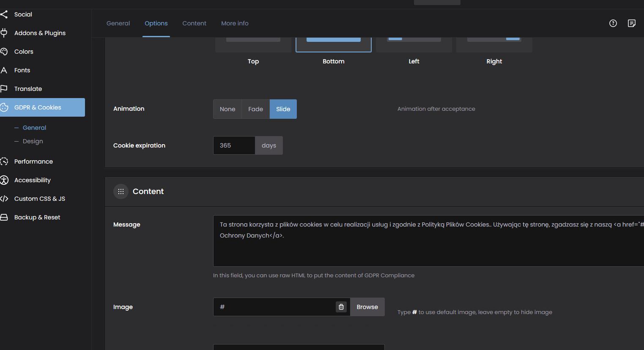Image resolution: width=644 pixels, height=350 pixels.
Task: Clear the Image field with trash icon
Action: coord(341,307)
